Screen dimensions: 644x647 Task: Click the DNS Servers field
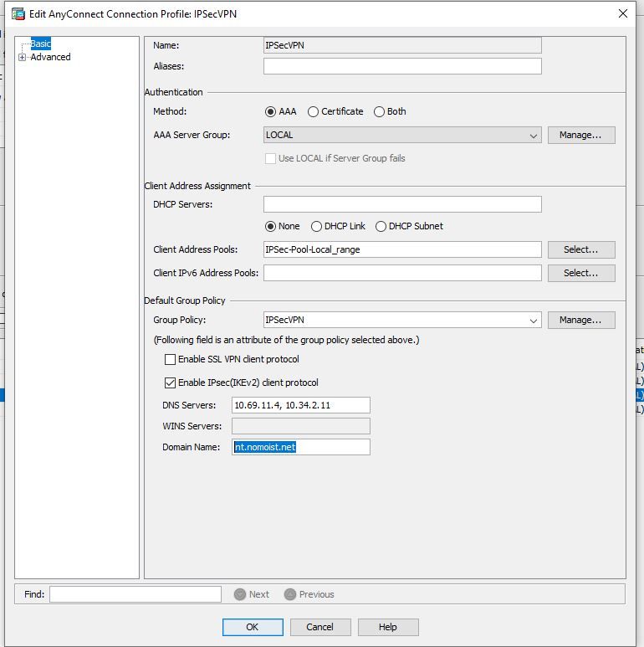(x=301, y=405)
